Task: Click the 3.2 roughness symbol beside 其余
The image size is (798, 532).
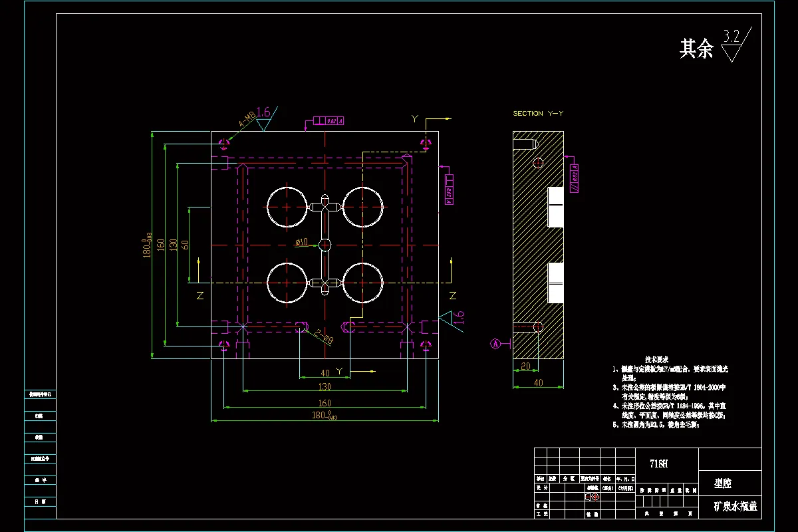Action: 735,45
